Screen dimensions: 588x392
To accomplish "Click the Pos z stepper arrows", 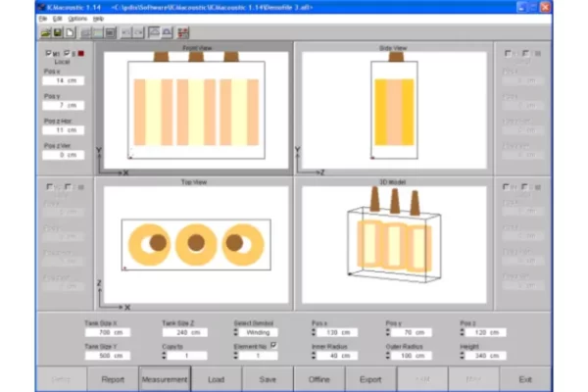I will 462,332.
